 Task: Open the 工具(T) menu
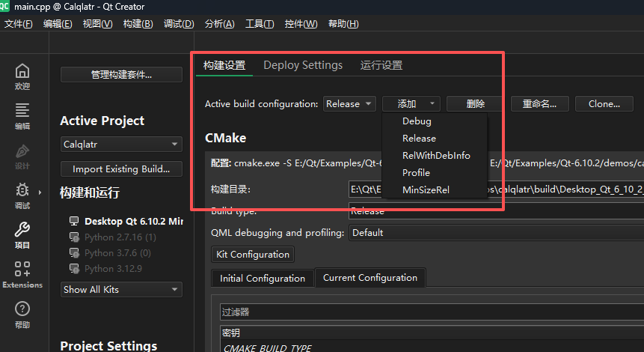click(x=260, y=24)
